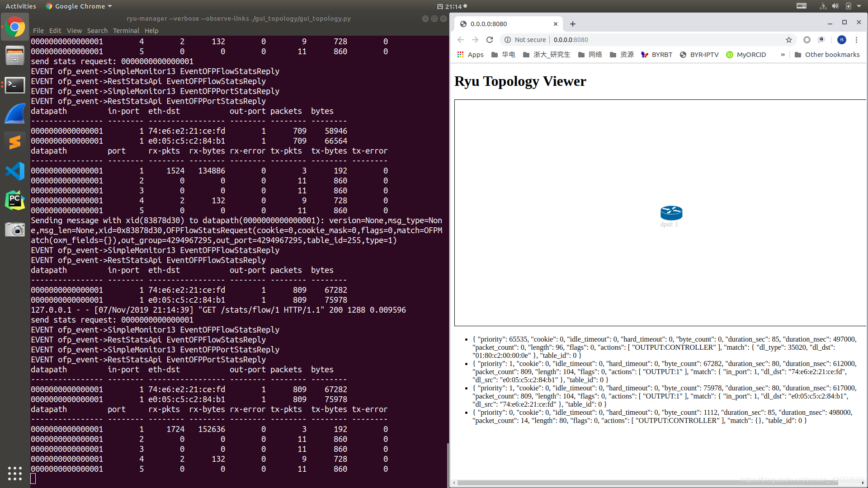Open Chrome three-dot menu

(x=856, y=40)
